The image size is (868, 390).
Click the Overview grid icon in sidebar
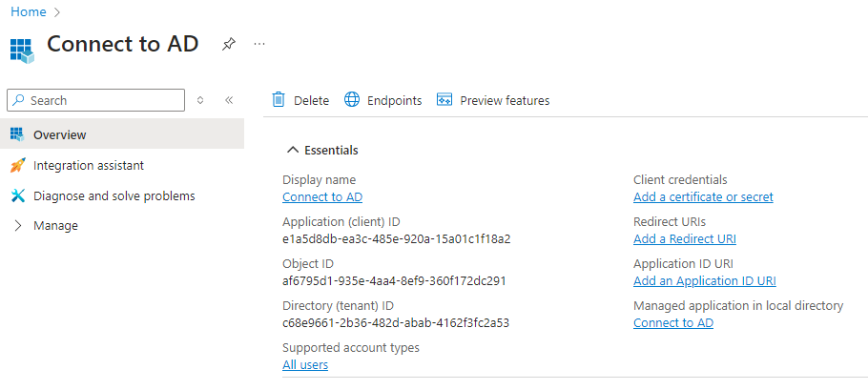[17, 134]
